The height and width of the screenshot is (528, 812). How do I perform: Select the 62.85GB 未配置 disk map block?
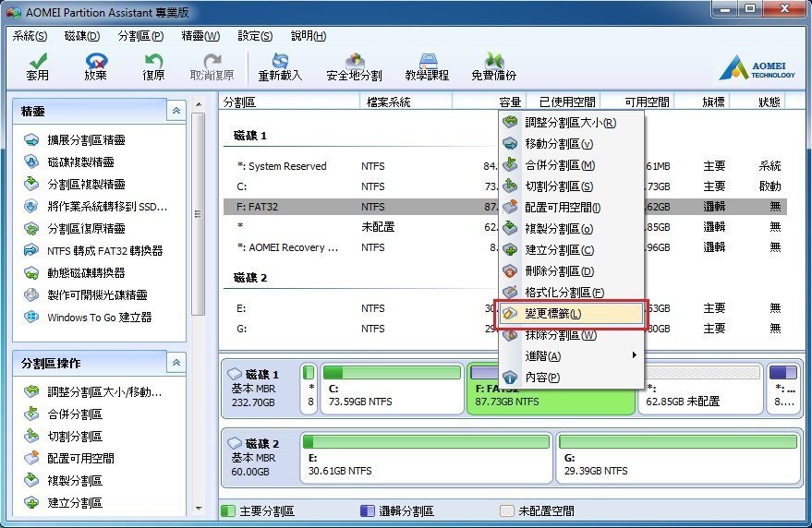point(701,389)
